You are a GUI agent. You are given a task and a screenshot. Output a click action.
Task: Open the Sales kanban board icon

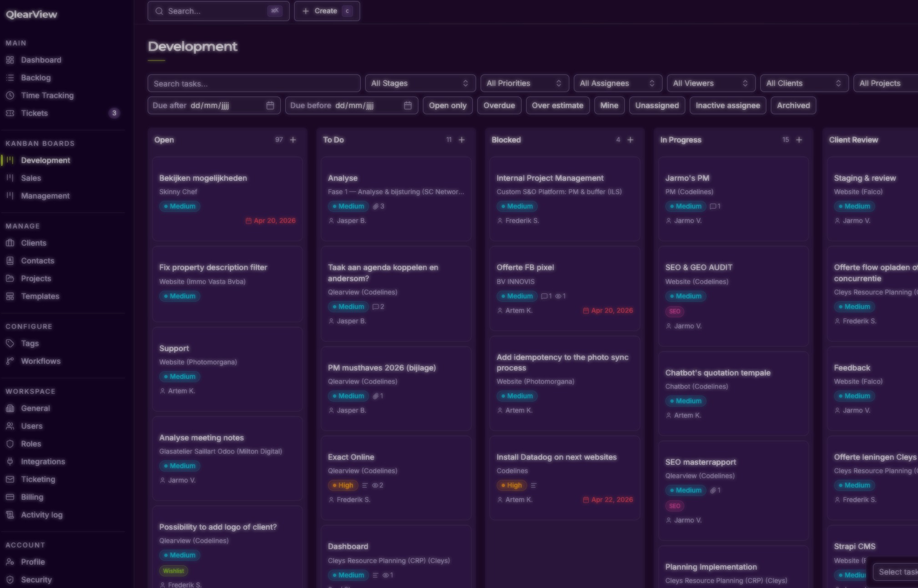pos(10,178)
